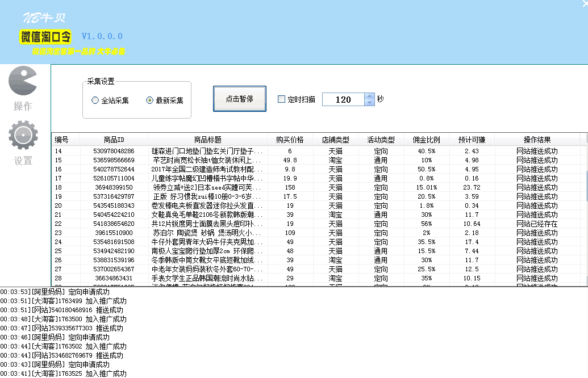The width and height of the screenshot is (588, 378).
Task: Sort by the 店铺类型 column header
Action: coord(336,140)
